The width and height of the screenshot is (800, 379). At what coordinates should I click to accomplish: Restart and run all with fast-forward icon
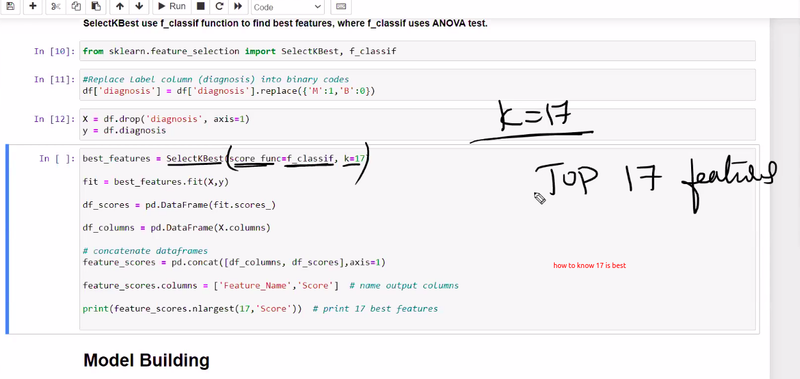238,6
